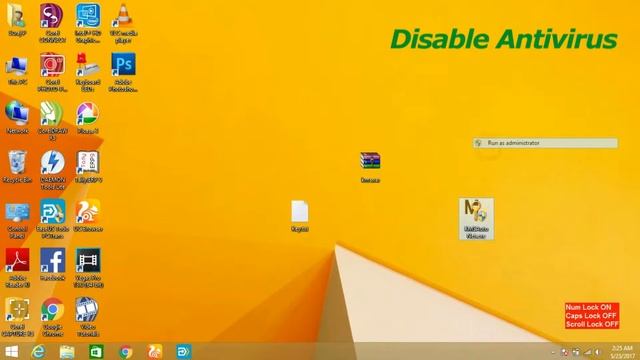Launch the Vegas Pro shortcut
640x360 pixels.
click(x=88, y=268)
